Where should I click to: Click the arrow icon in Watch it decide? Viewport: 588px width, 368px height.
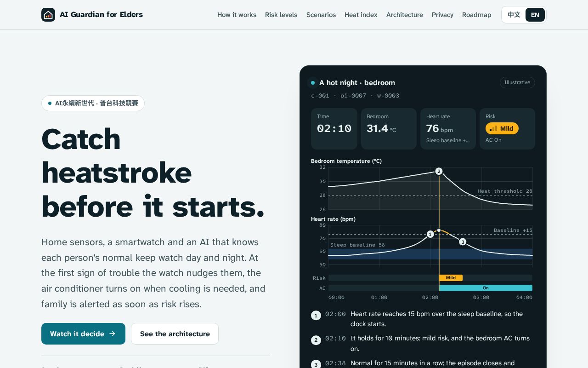[x=112, y=333]
